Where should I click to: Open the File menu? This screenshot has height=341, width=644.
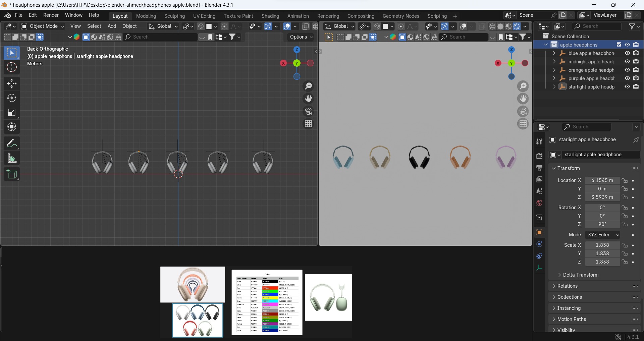click(19, 15)
